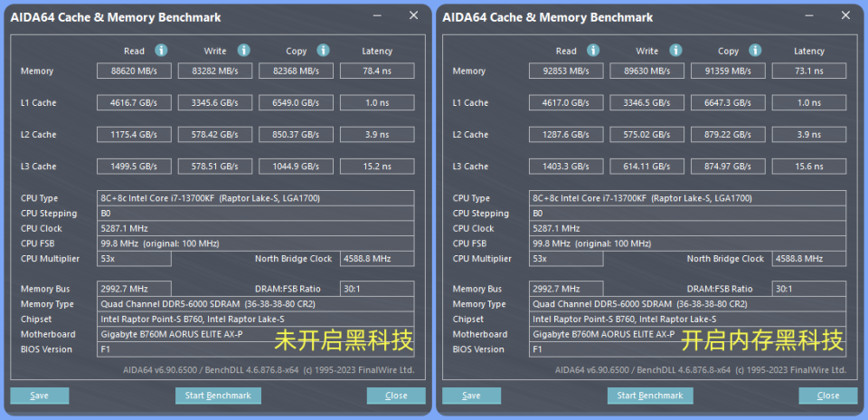Screen dimensions: 868x420
Task: Click L1 Cache Write 3346.5 GB/s
Action: [646, 102]
